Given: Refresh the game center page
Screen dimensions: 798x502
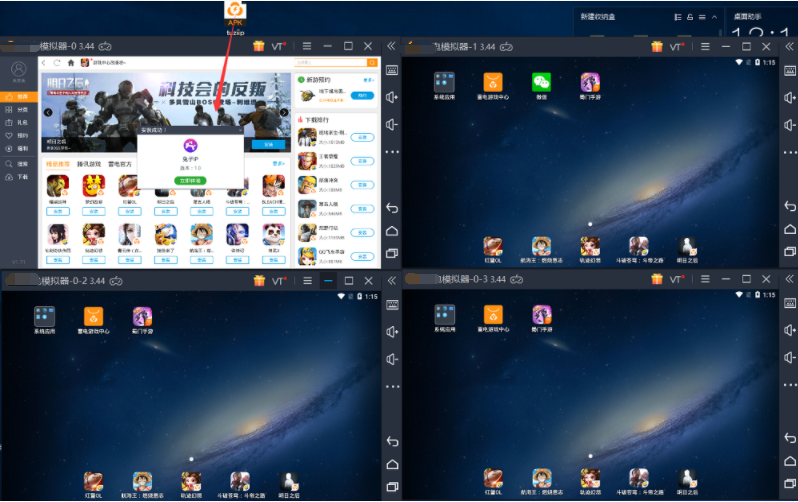Looking at the screenshot, I should (56, 63).
